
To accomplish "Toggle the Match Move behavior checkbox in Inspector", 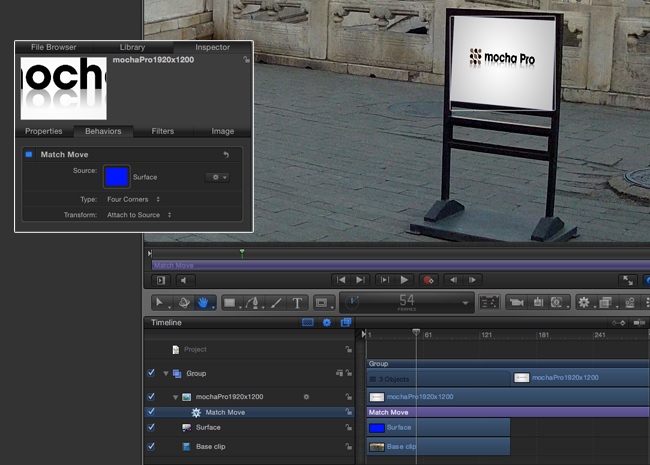I will (29, 155).
